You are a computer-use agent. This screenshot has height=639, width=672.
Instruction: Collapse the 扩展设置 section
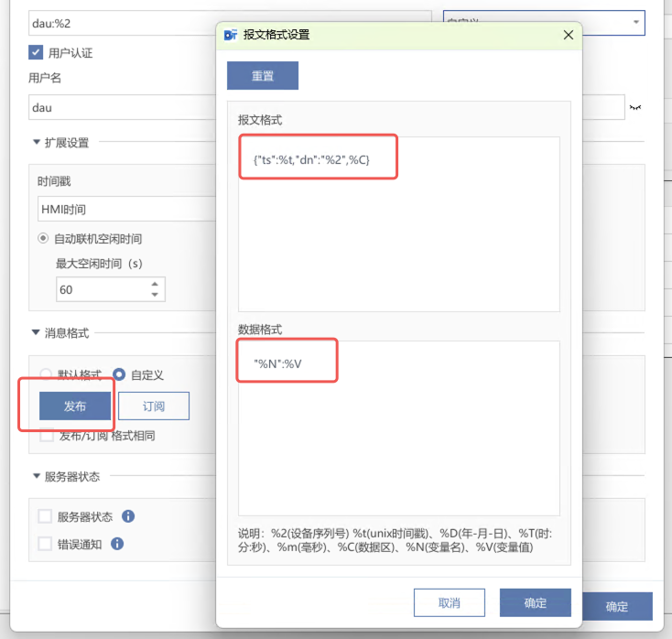coord(36,143)
